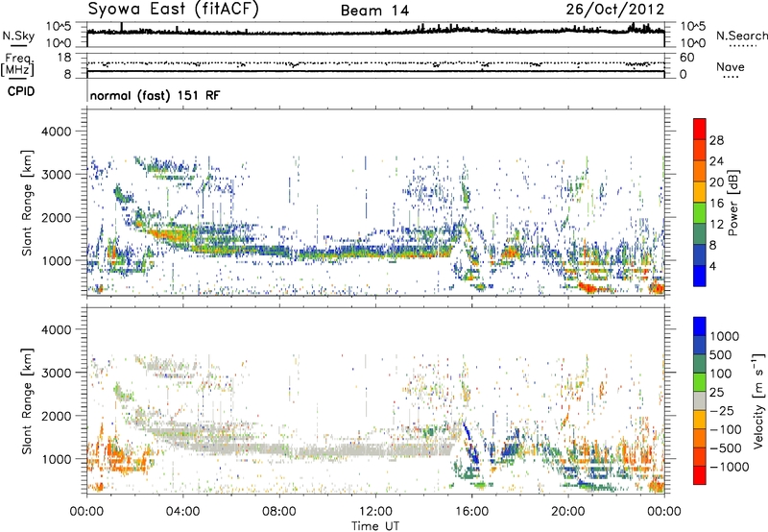Click the '1000' velocity colorbar tick

pyautogui.click(x=724, y=336)
